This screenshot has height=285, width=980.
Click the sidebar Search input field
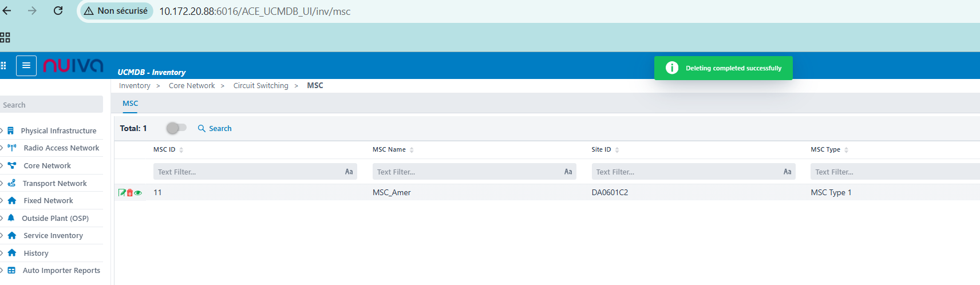[52, 105]
